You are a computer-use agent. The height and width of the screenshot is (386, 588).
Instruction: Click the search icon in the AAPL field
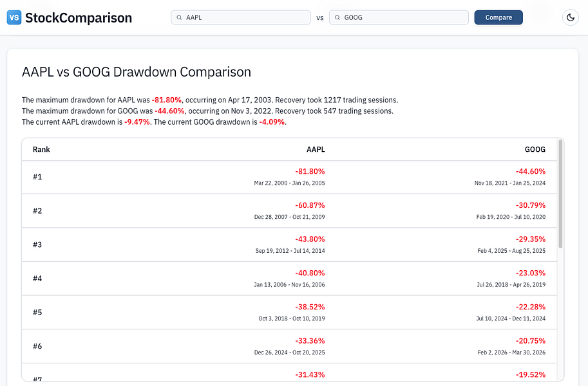click(179, 17)
